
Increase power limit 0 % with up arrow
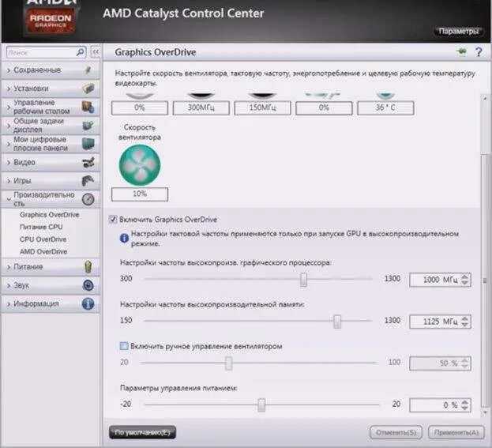(x=464, y=402)
